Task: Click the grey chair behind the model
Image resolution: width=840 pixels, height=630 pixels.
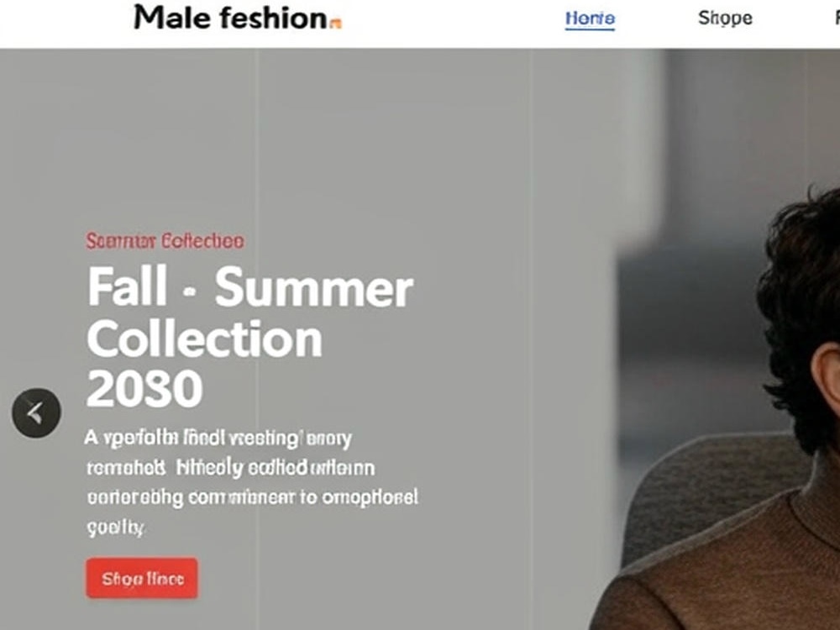Action: (707, 493)
